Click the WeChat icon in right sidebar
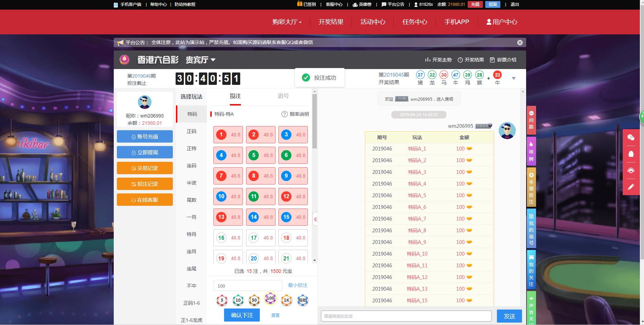 pyautogui.click(x=631, y=137)
